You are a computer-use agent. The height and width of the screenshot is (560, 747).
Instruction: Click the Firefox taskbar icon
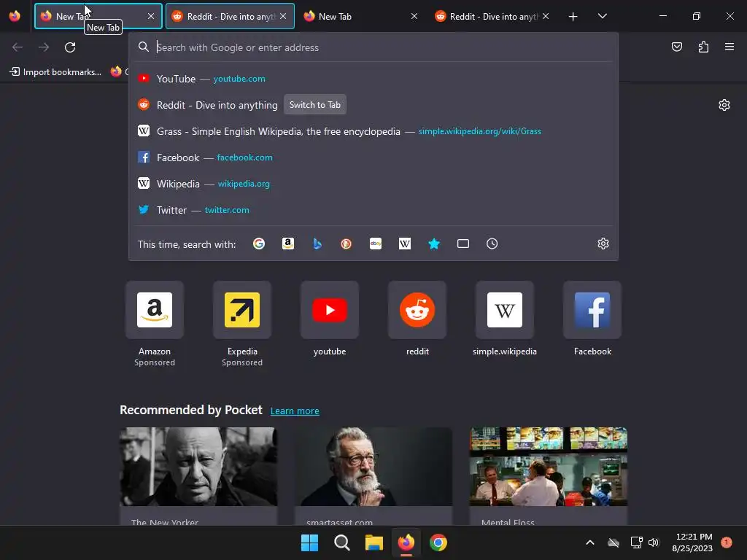[406, 542]
